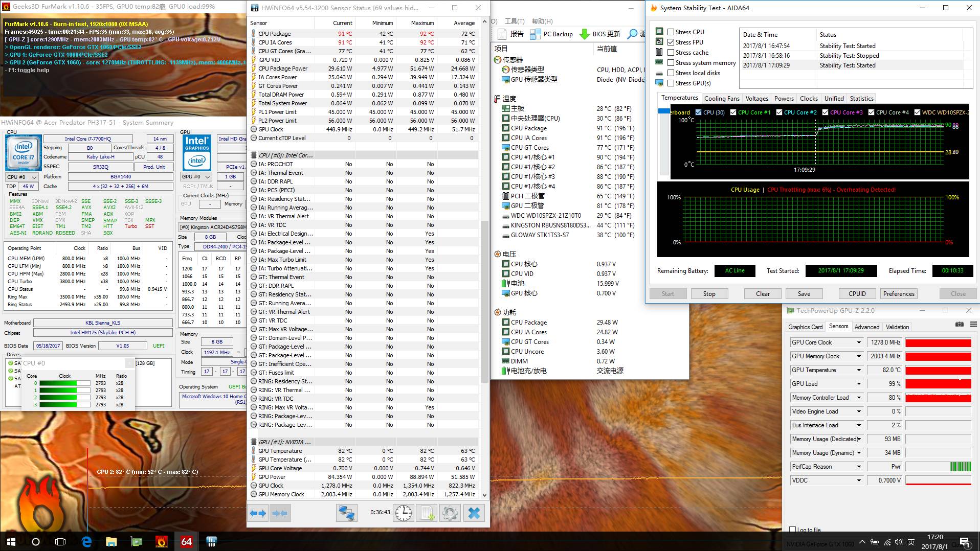Open HWiNFO sensor settings gear icon
980x551 pixels.
pos(450,513)
